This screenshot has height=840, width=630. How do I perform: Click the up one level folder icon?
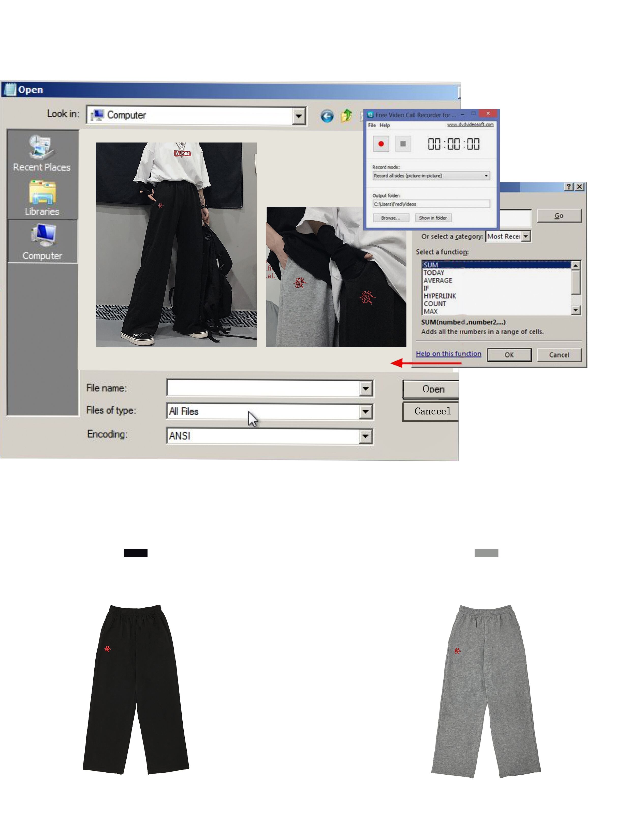click(346, 116)
